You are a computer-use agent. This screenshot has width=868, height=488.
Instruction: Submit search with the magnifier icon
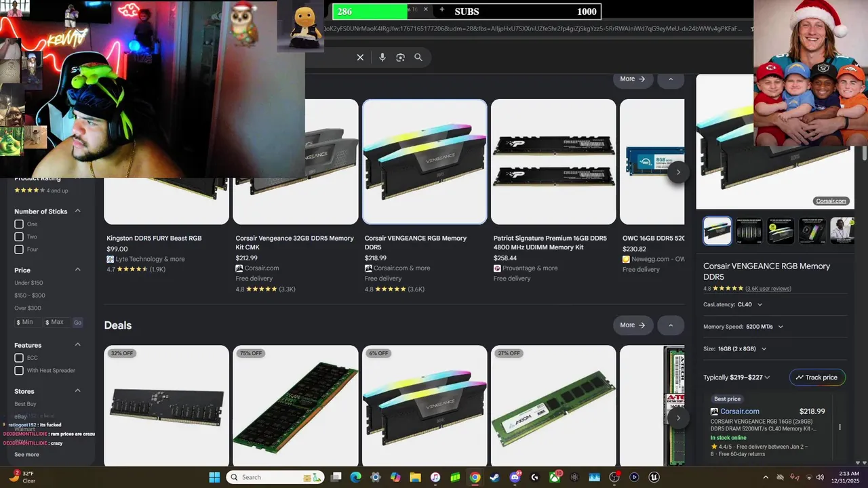[x=418, y=58]
